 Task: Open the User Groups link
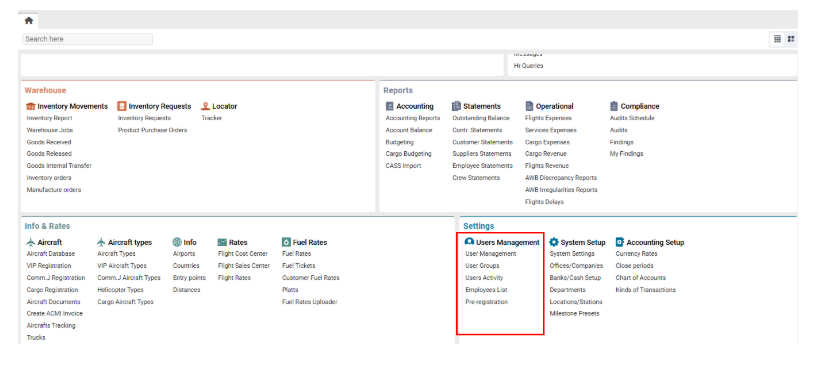point(482,266)
